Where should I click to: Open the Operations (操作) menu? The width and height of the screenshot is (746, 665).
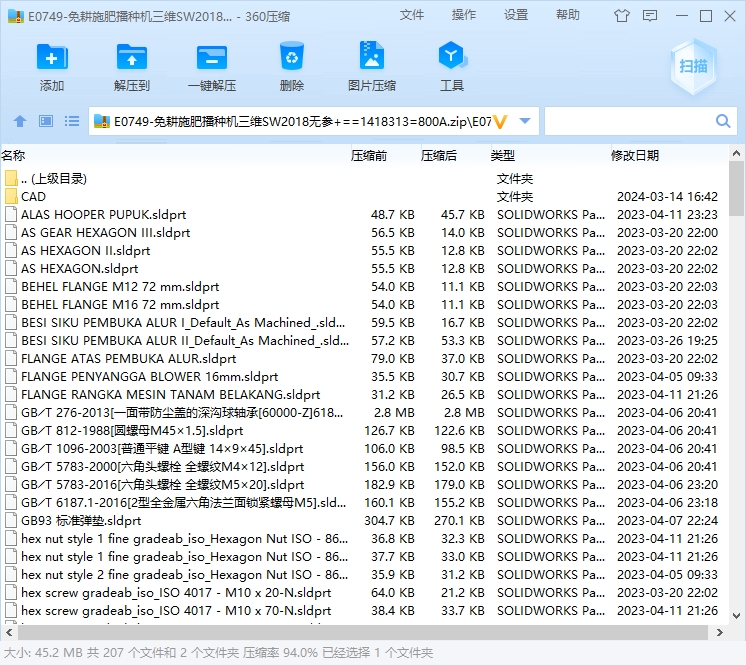(x=464, y=15)
